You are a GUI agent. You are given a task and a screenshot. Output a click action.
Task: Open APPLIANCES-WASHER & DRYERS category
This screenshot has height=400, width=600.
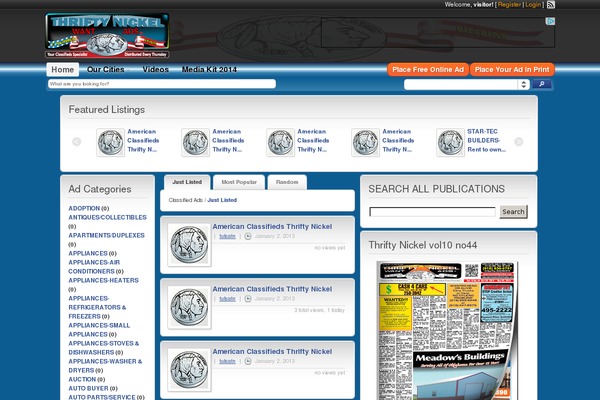(x=105, y=366)
